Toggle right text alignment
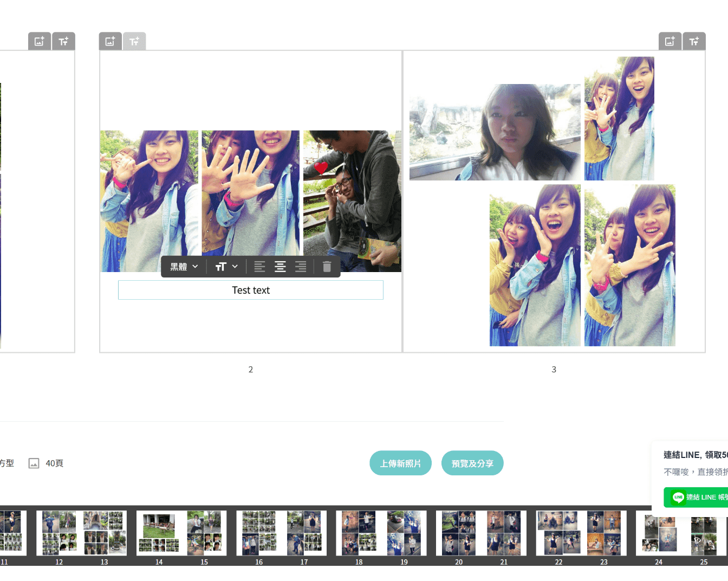This screenshot has width=728, height=581. point(301,266)
